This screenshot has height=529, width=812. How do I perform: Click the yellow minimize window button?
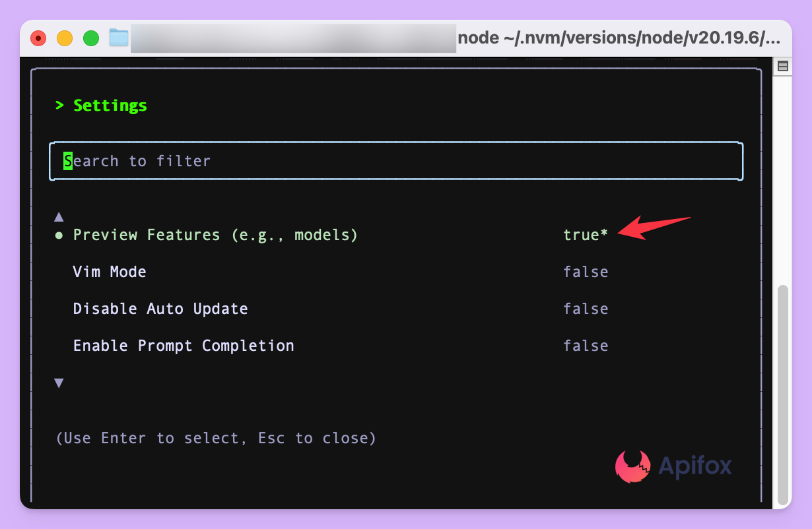(65, 38)
